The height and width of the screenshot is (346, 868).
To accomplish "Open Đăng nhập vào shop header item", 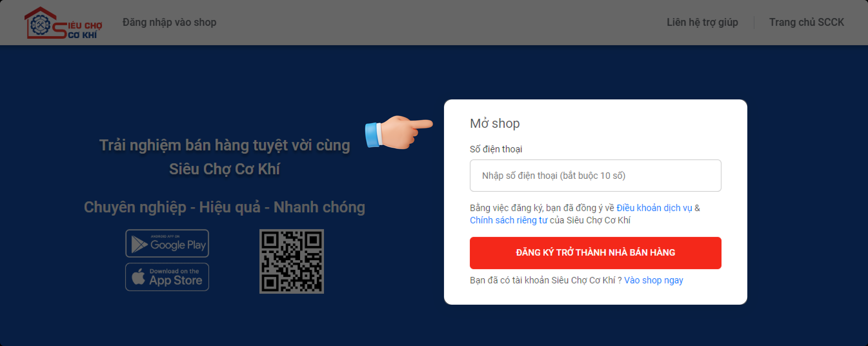I will 169,22.
